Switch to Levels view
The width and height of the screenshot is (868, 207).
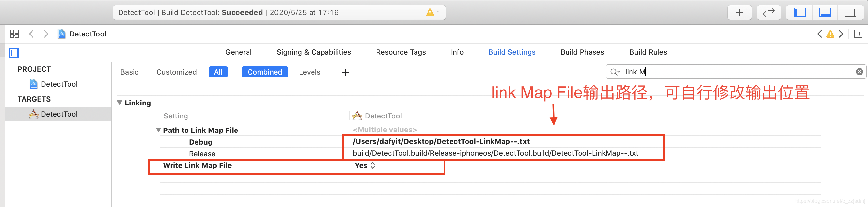pyautogui.click(x=309, y=72)
